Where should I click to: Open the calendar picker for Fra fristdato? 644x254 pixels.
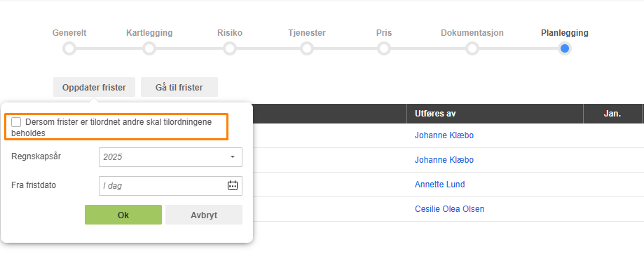(233, 185)
